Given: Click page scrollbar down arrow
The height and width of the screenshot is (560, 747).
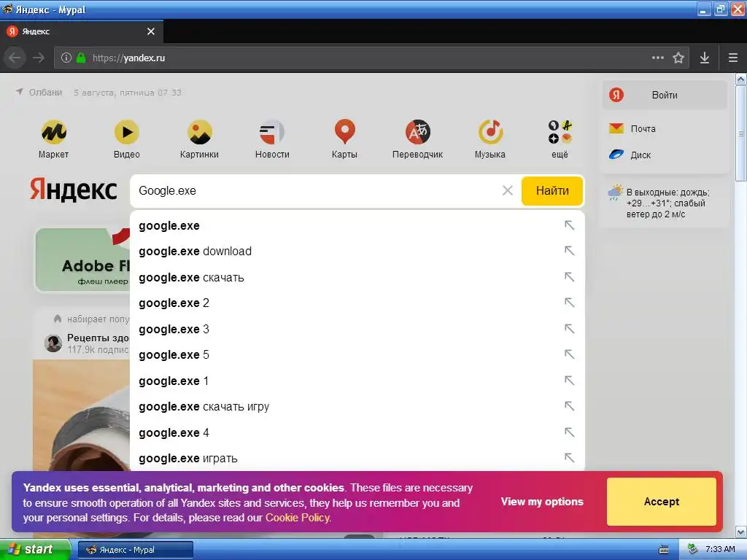Looking at the screenshot, I should click(741, 532).
